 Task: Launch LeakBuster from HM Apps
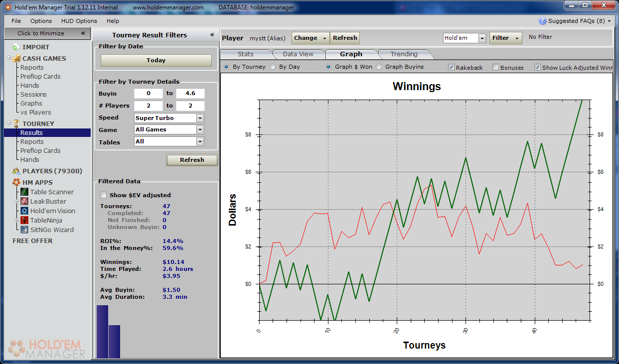(x=24, y=201)
